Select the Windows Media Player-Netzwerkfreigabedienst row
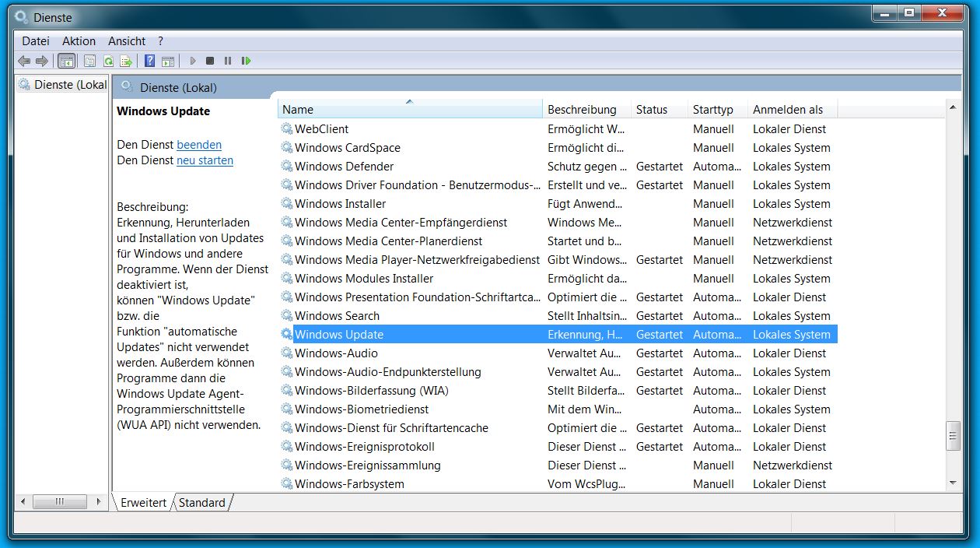The image size is (980, 548). pyautogui.click(x=558, y=260)
